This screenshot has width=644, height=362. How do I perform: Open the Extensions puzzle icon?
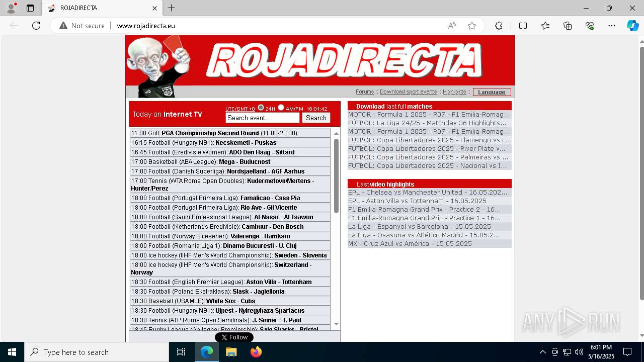coord(499,26)
